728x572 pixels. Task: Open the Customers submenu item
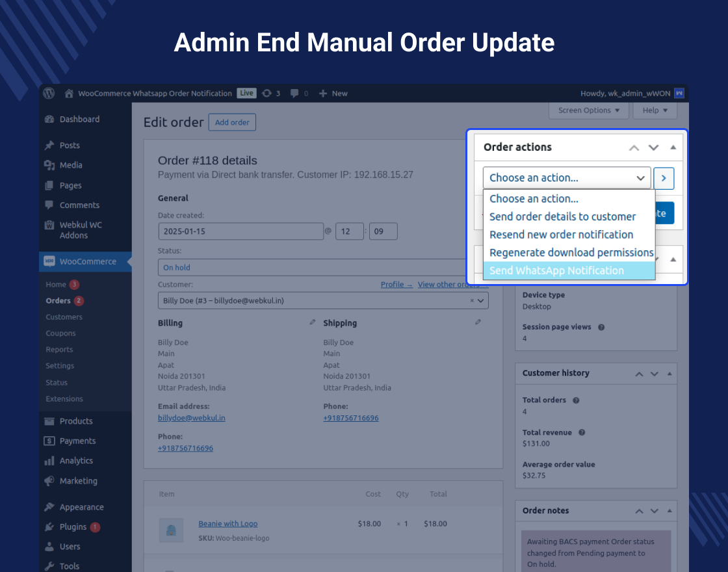point(64,317)
